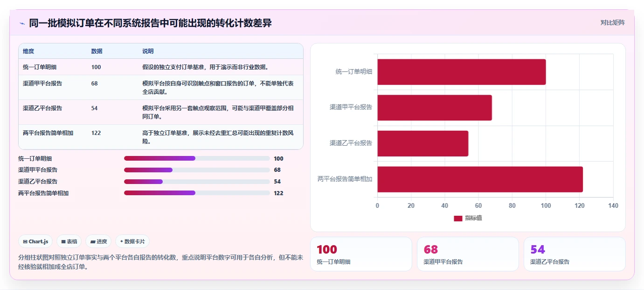644x290 pixels.
Task: Open the data card showing 68
Action: (468, 254)
